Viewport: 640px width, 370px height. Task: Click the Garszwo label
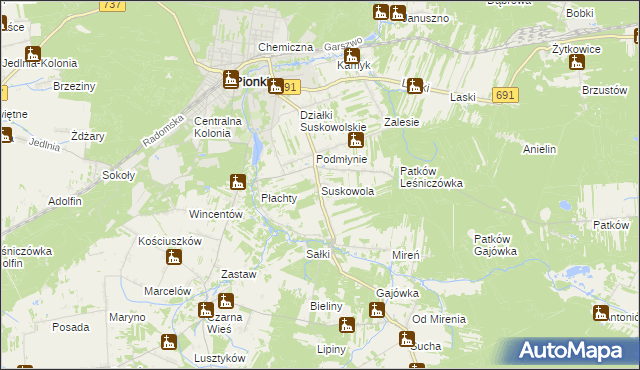[x=344, y=44]
